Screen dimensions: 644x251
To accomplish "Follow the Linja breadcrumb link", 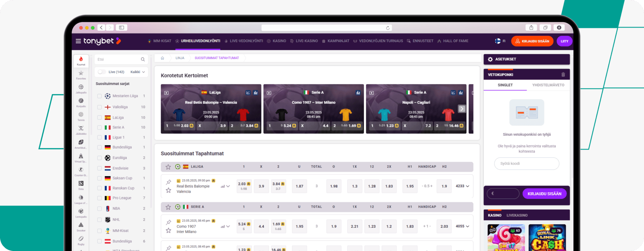I will 180,58.
